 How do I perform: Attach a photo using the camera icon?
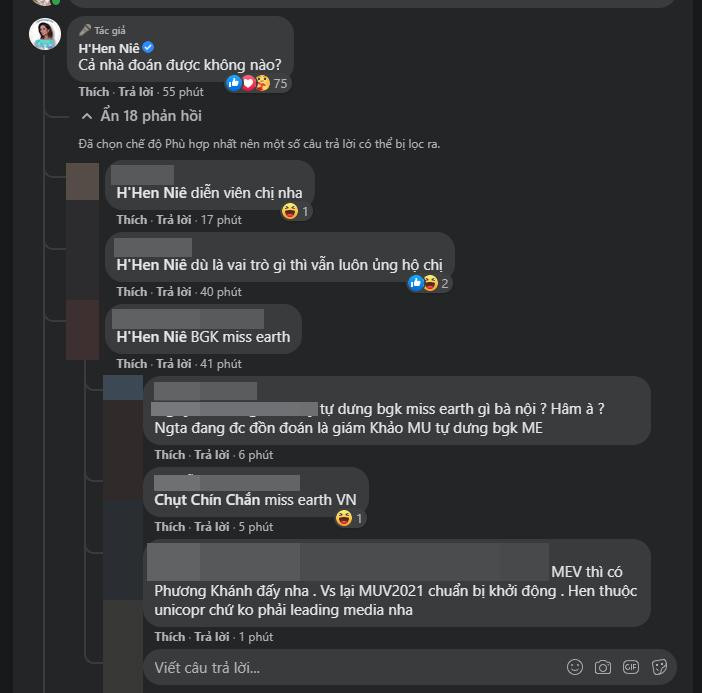tap(603, 667)
